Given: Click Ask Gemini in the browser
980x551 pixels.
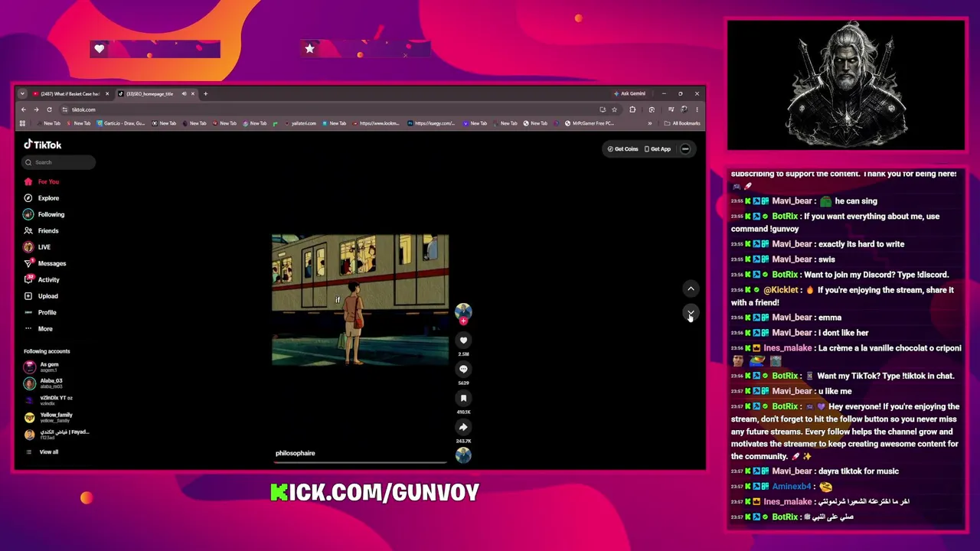Looking at the screenshot, I should (629, 93).
